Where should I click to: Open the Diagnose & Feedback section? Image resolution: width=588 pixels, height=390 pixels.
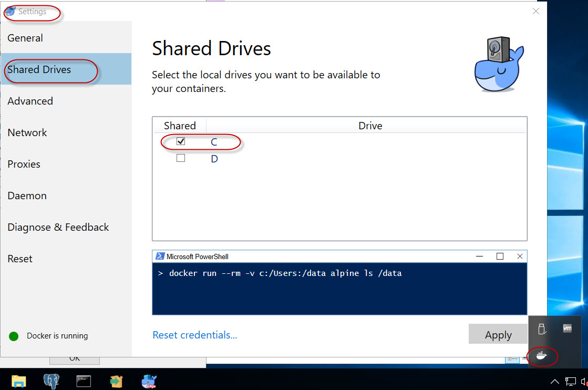58,227
